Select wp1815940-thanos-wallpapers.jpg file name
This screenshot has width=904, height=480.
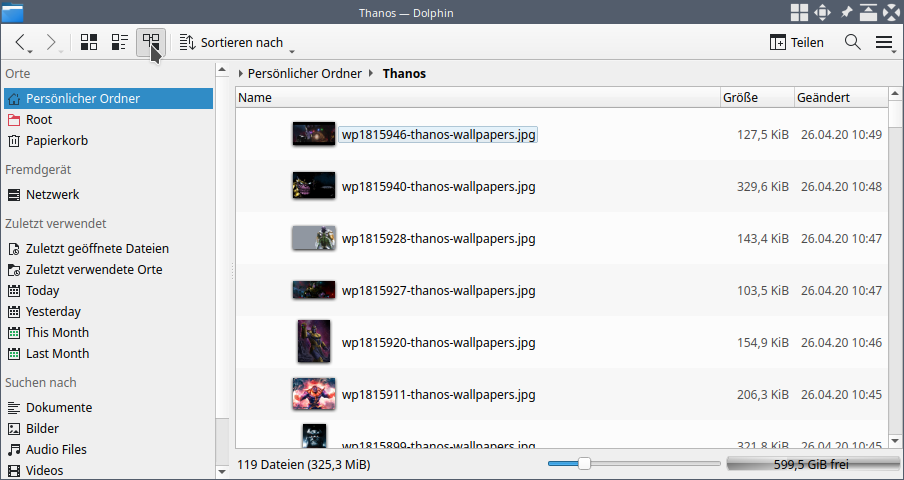[x=438, y=187]
